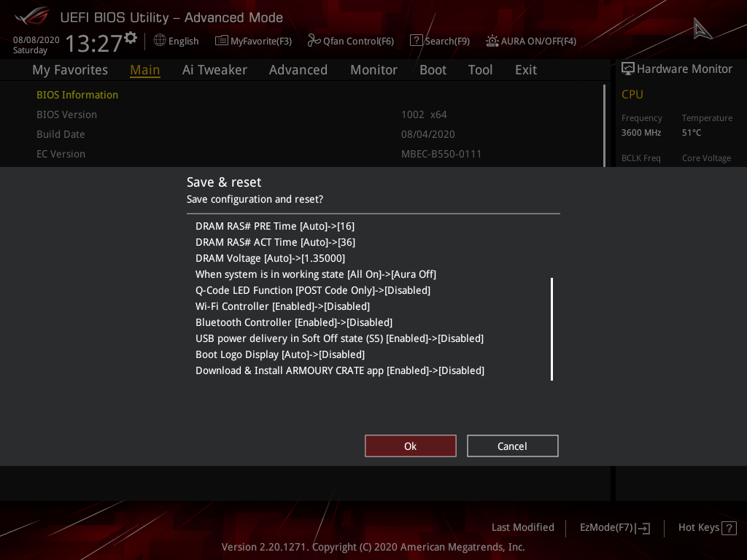Image resolution: width=747 pixels, height=560 pixels.
Task: Select Wi-Fi Controller change entry
Action: click(x=282, y=307)
